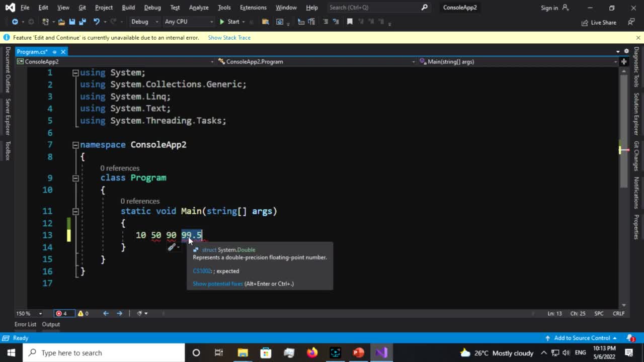This screenshot has height=362, width=644.
Task: Click the Search (Ctrl+Q) box
Action: [374, 8]
